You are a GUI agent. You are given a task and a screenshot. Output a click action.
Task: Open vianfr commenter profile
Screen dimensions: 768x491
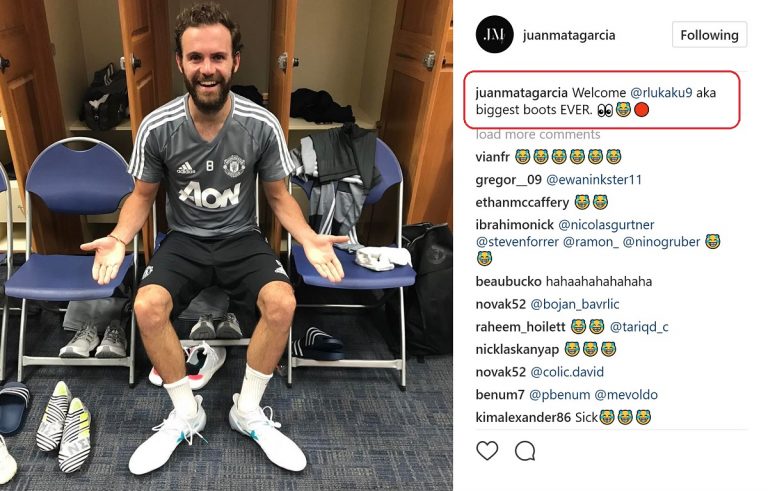pos(493,157)
